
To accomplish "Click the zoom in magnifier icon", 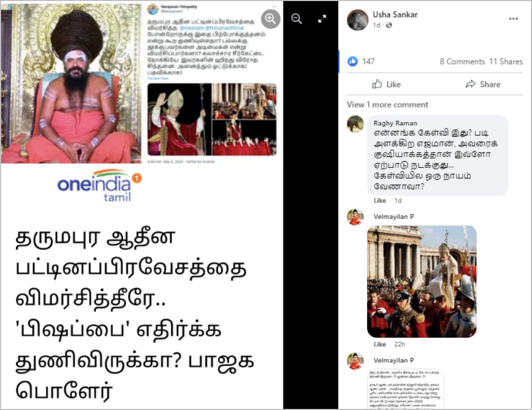I will point(271,19).
